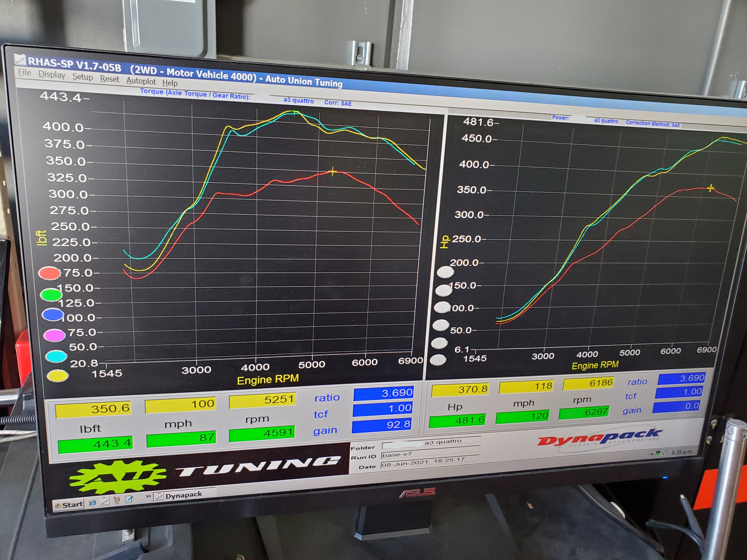Click the grey button left of power chart 1545

coord(438,360)
